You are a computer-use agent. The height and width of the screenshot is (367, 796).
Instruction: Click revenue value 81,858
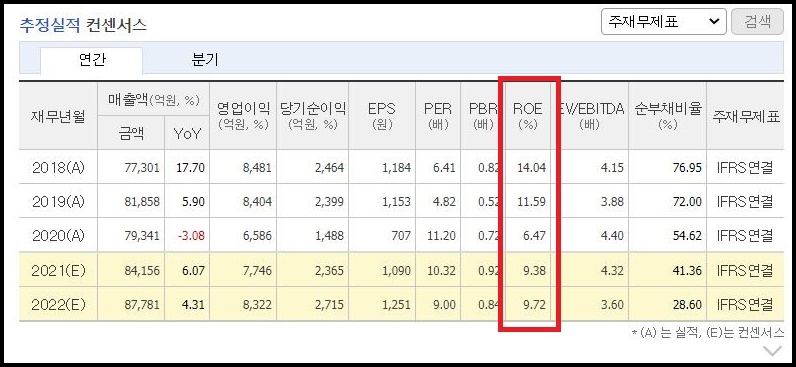(142, 202)
